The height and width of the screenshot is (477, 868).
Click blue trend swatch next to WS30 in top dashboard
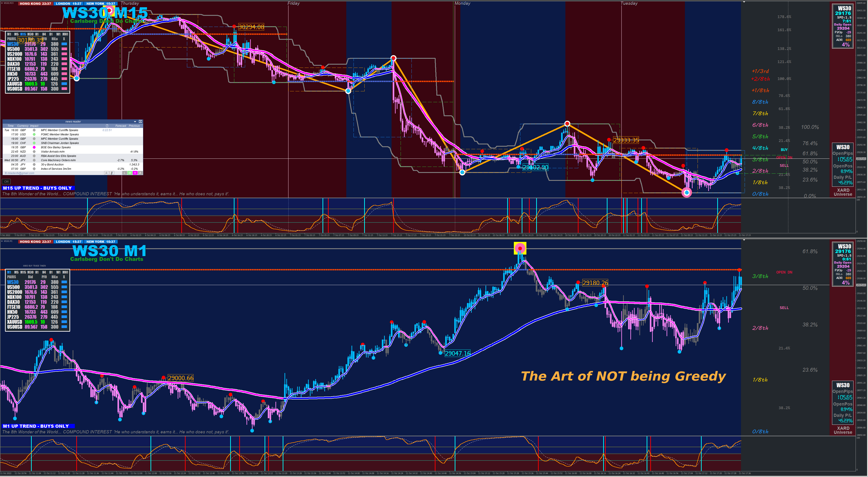tap(64, 44)
